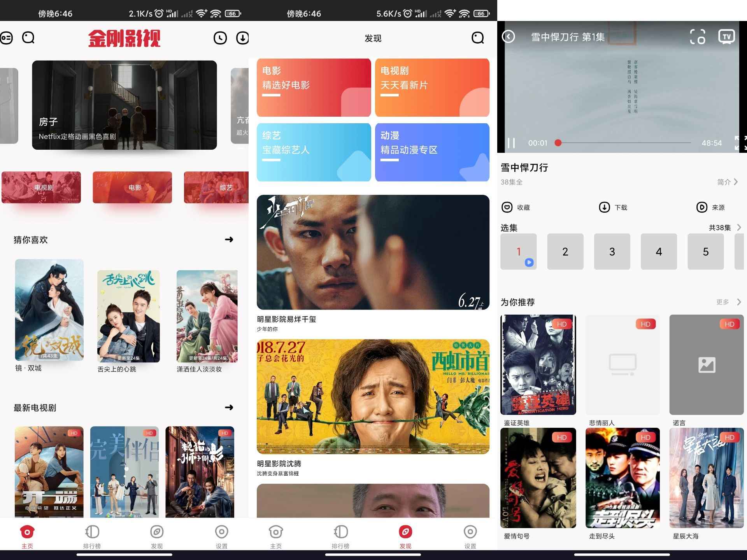Image resolution: width=747 pixels, height=560 pixels.
Task: Open the 来源 source selector icon
Action: [701, 207]
